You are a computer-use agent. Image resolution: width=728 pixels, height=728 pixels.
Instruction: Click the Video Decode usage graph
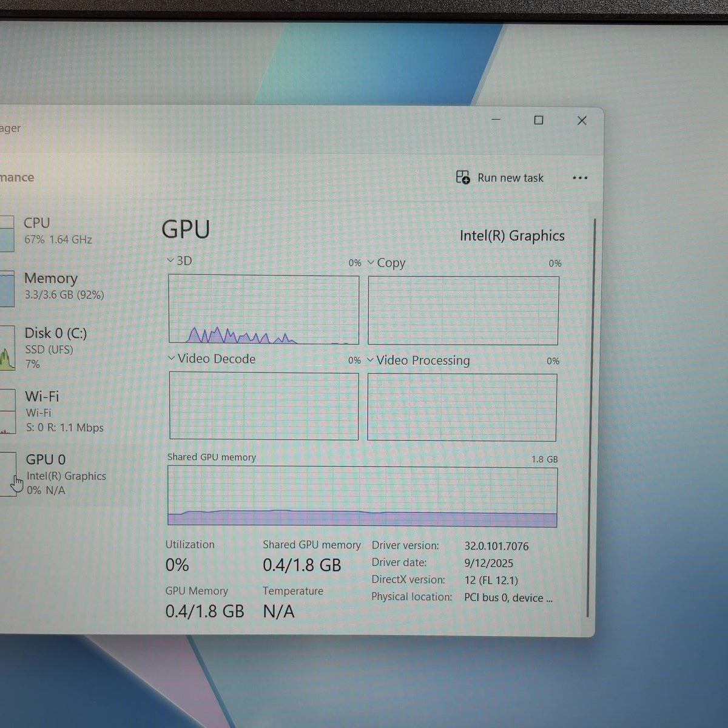coord(264,406)
